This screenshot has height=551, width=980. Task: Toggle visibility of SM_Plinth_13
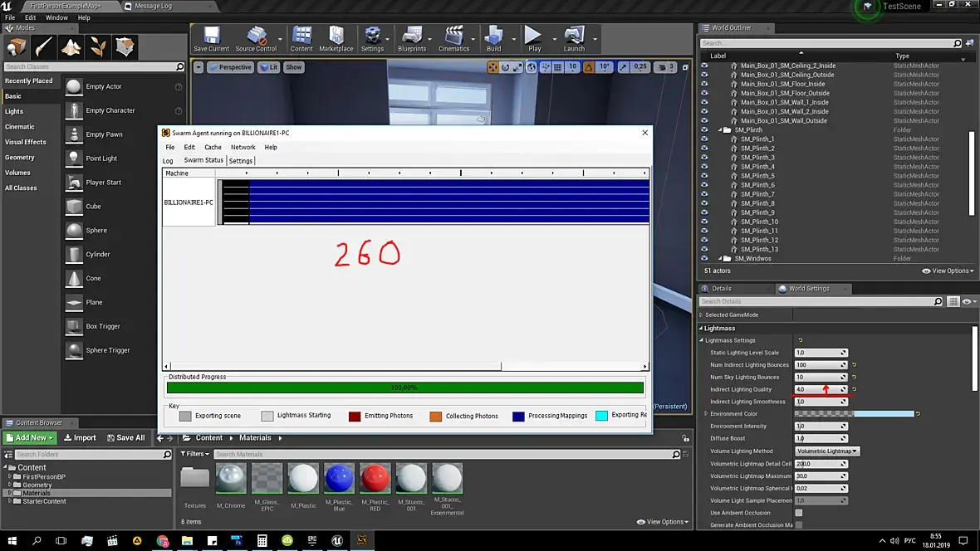(704, 249)
